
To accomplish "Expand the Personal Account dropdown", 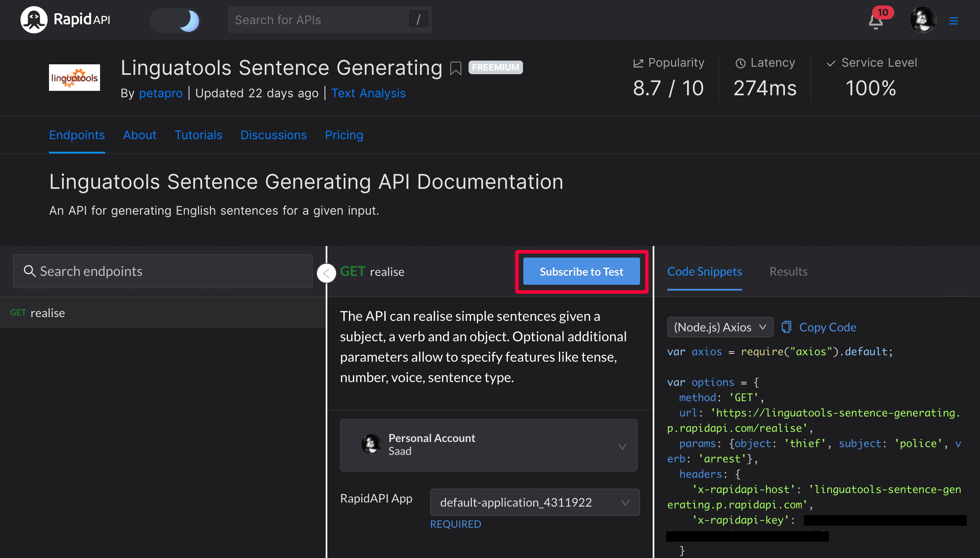I will pos(488,445).
